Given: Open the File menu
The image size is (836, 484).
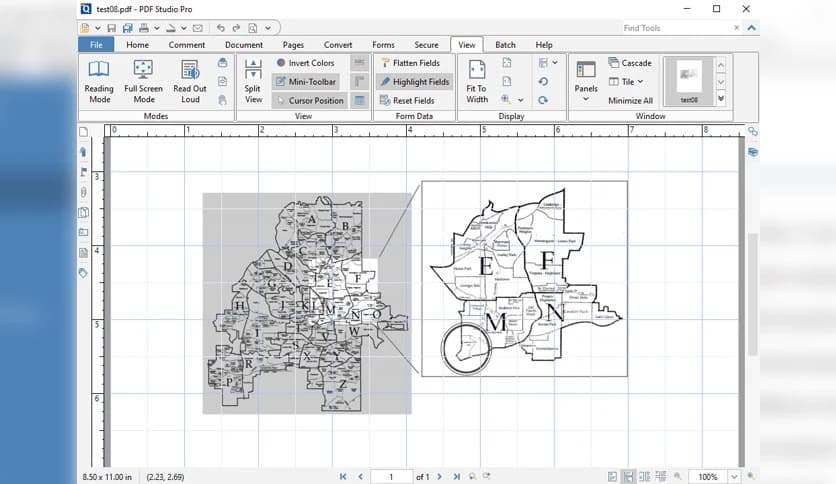Looking at the screenshot, I should pos(96,45).
